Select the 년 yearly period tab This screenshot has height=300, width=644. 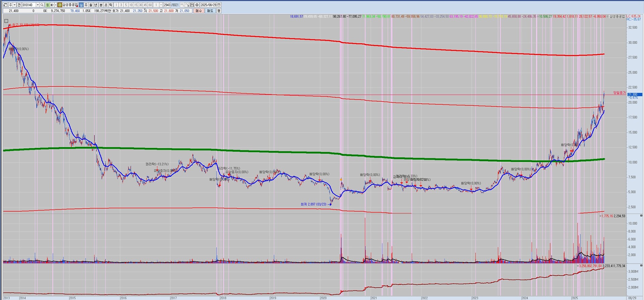pyautogui.click(x=96, y=5)
